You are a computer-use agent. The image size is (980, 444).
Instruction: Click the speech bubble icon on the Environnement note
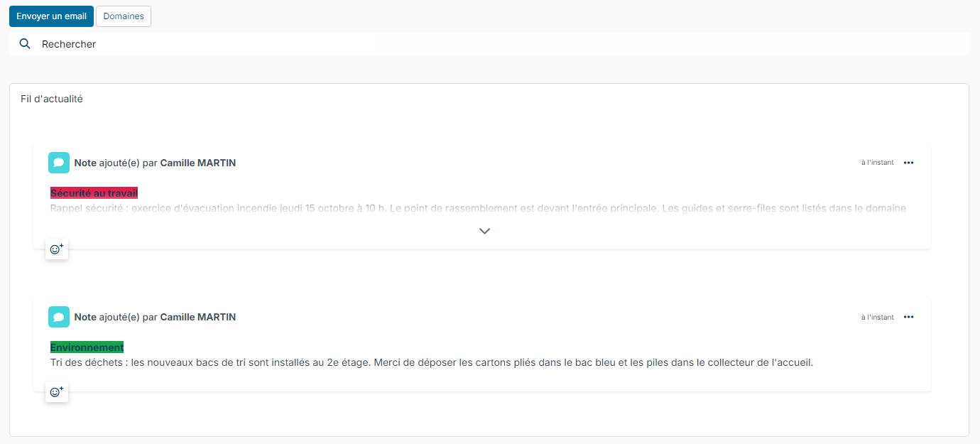coord(59,317)
